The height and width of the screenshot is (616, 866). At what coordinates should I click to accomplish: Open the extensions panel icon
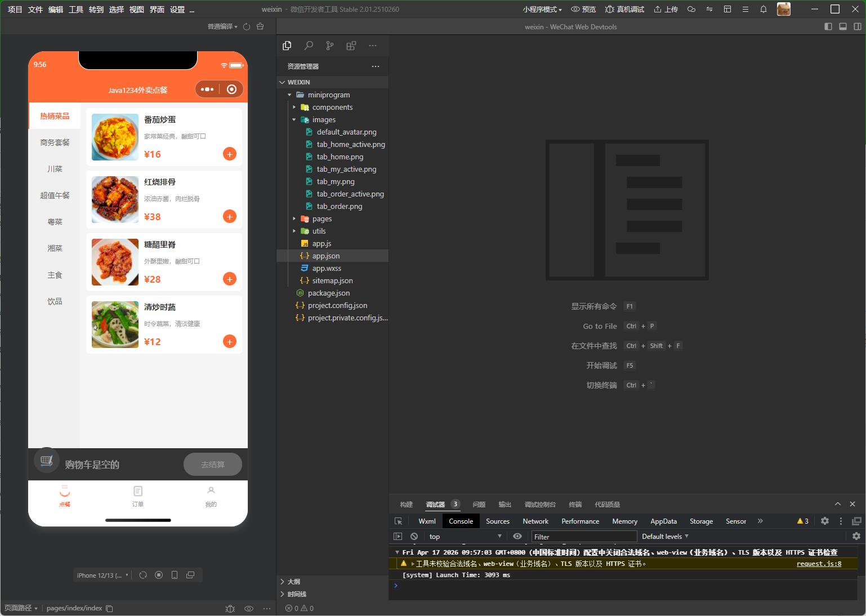pos(351,46)
